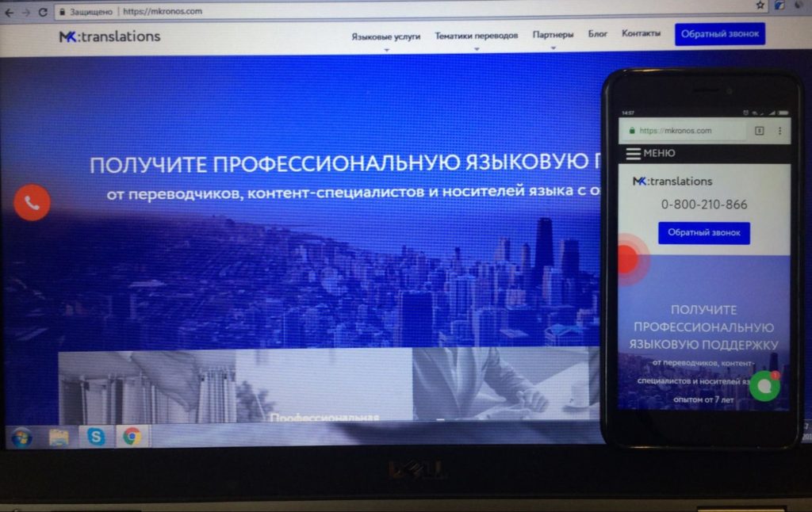The image size is (812, 512).
Task: Expand the arrow under Языковые услуги
Action: tap(386, 50)
